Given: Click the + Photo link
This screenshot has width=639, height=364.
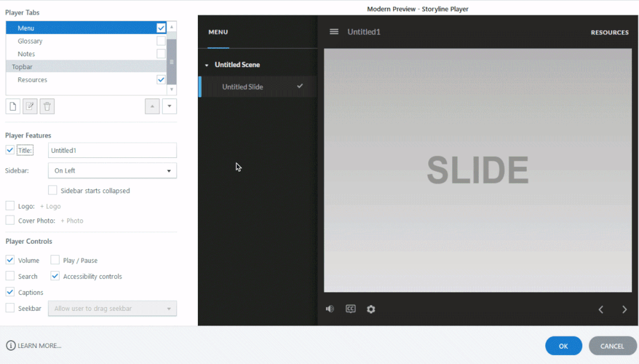Looking at the screenshot, I should (x=72, y=221).
